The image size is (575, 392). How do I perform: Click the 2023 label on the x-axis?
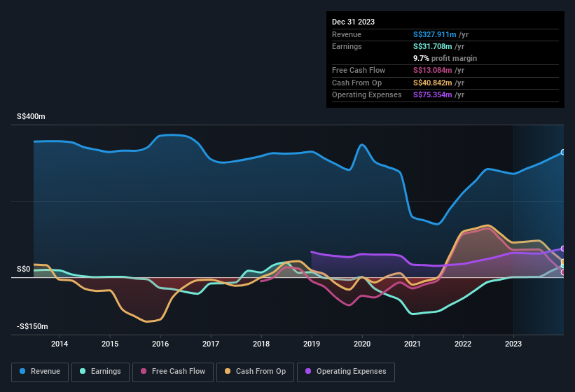pyautogui.click(x=513, y=344)
